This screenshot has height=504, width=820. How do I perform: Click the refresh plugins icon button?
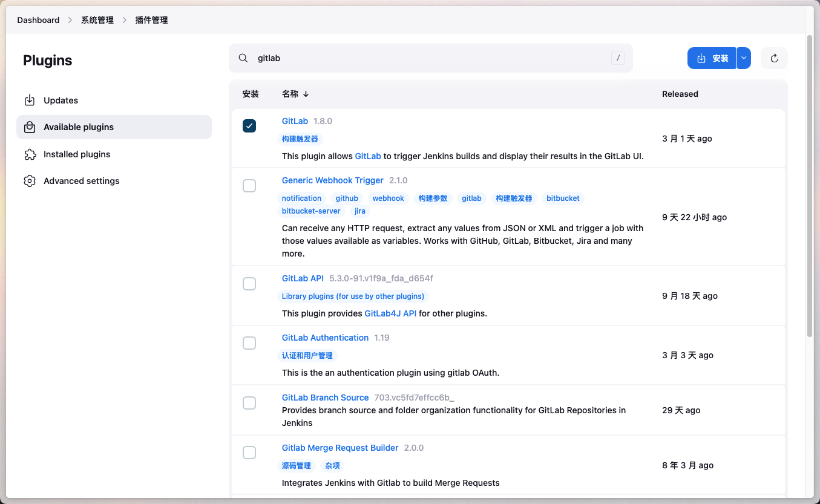point(774,58)
